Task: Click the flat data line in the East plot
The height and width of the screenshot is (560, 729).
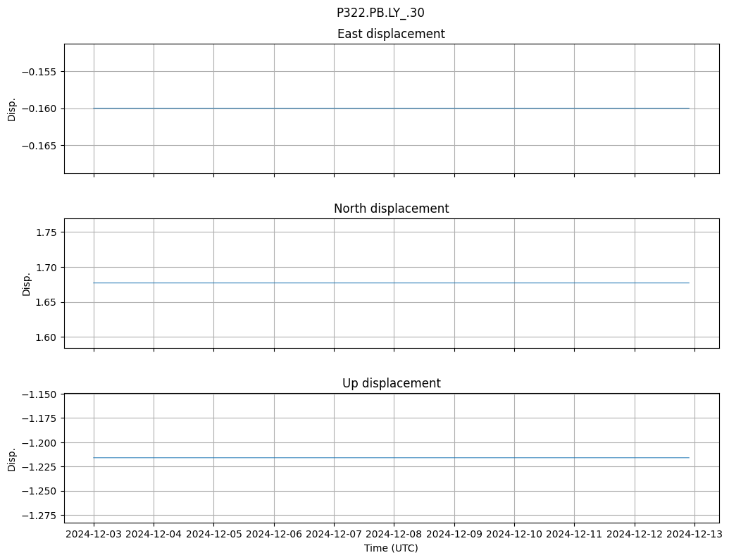Action: pyautogui.click(x=391, y=108)
